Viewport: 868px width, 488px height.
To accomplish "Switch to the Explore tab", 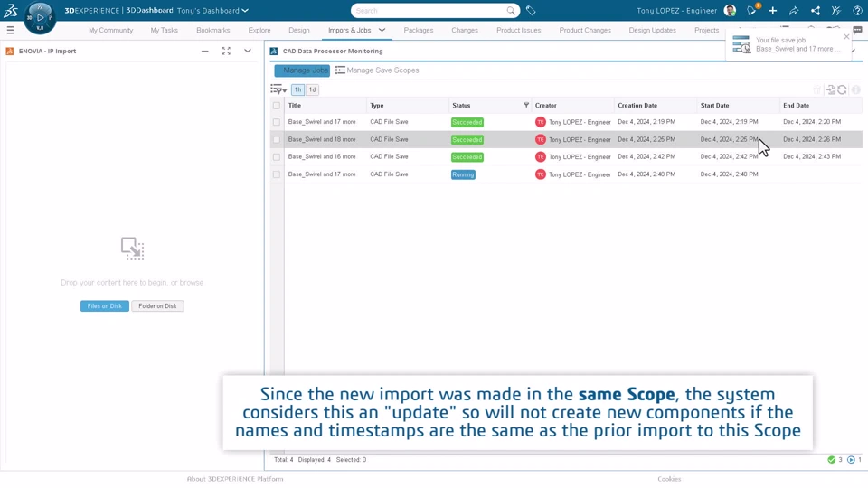I will click(x=259, y=31).
